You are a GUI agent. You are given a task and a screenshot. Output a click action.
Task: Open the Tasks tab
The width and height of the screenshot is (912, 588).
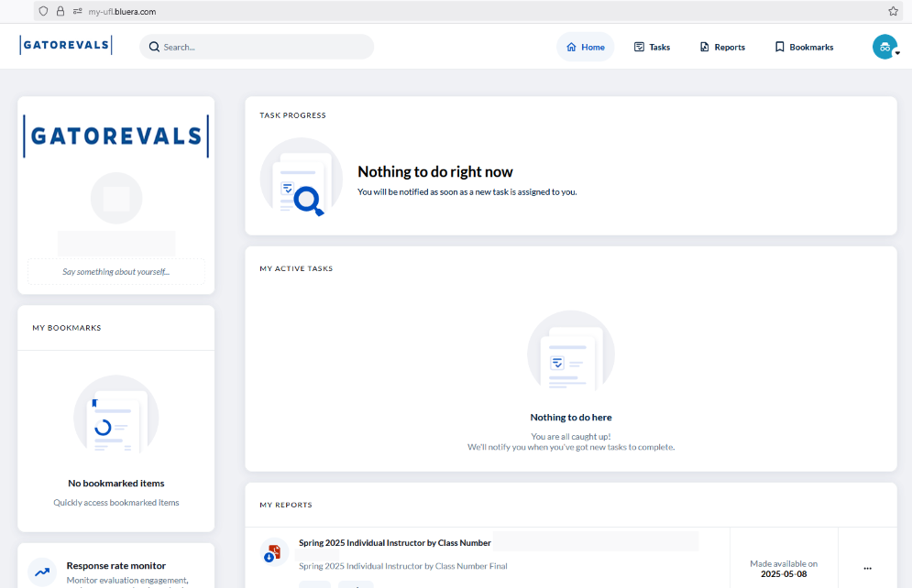pos(652,47)
